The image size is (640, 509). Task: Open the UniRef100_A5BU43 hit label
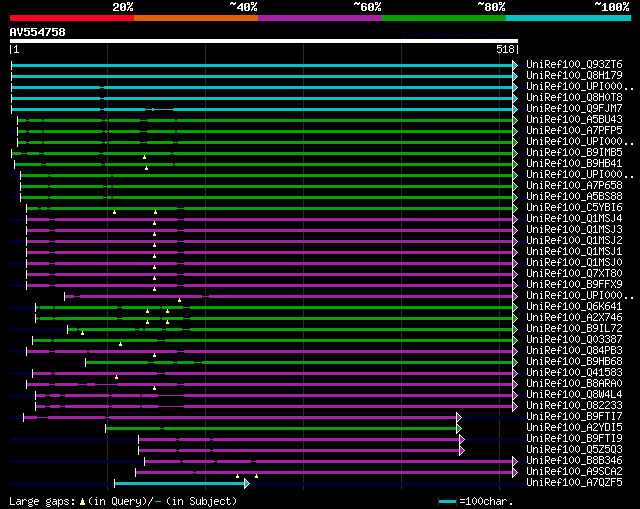coord(574,120)
